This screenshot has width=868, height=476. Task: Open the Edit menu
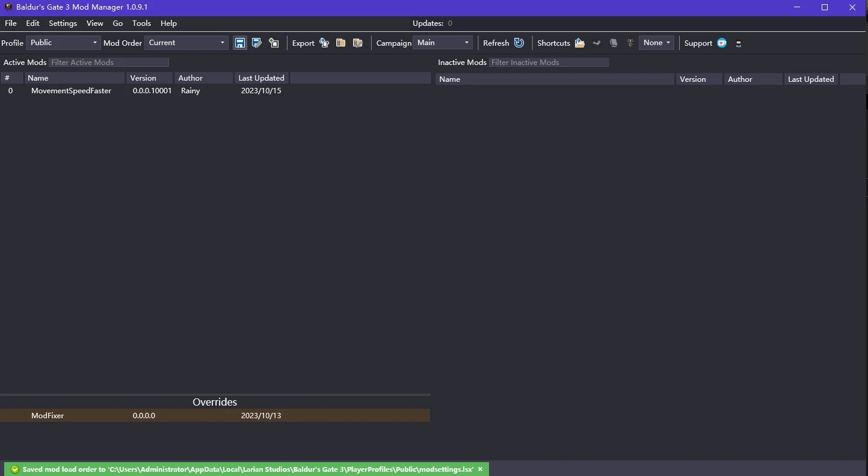click(32, 23)
